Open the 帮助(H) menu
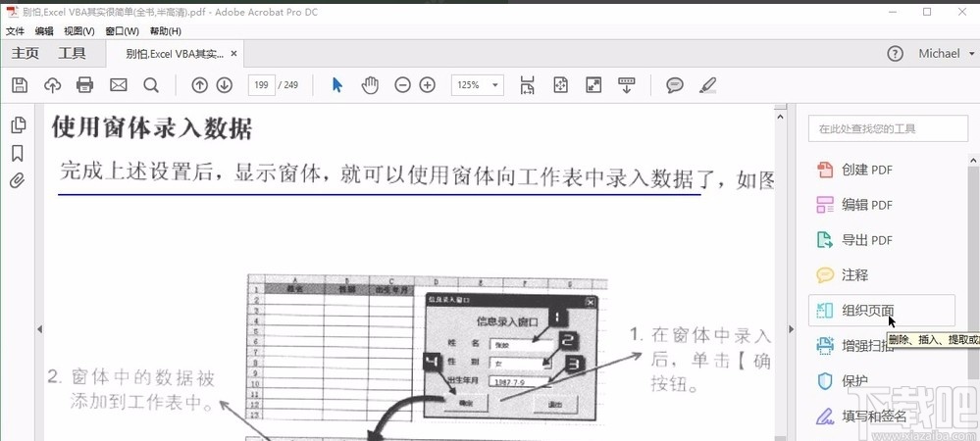Image resolution: width=980 pixels, height=441 pixels. coord(165,31)
